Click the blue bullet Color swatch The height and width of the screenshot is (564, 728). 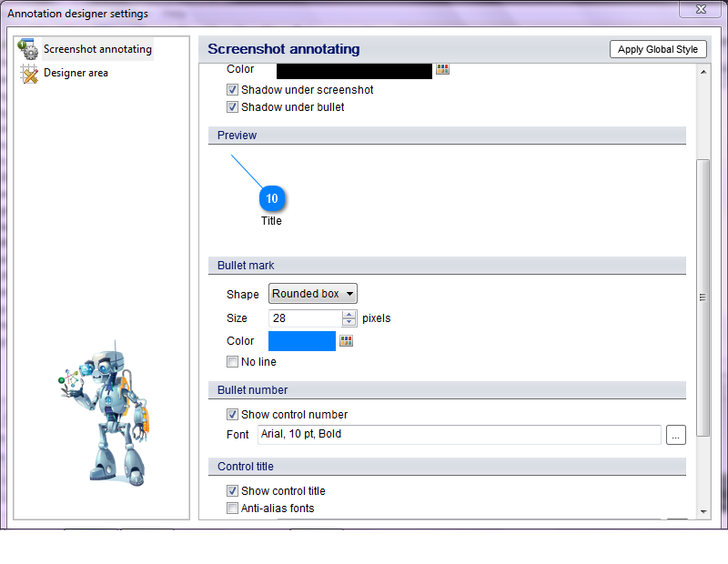302,341
